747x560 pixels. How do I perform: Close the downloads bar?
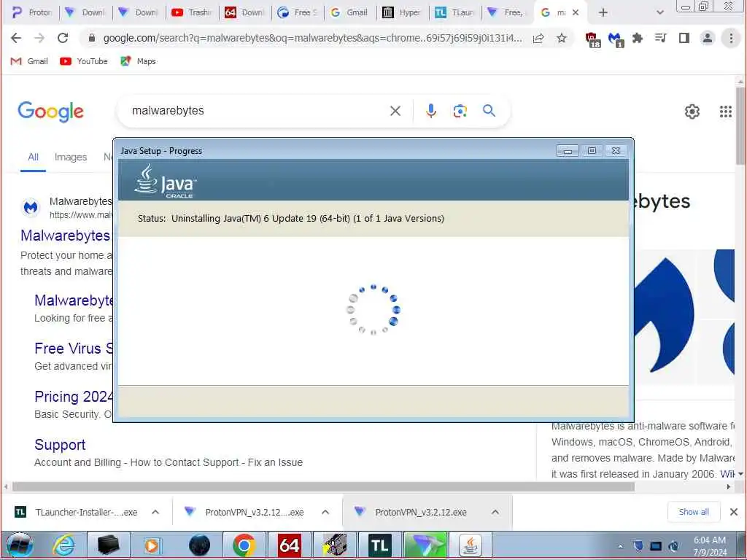734,512
